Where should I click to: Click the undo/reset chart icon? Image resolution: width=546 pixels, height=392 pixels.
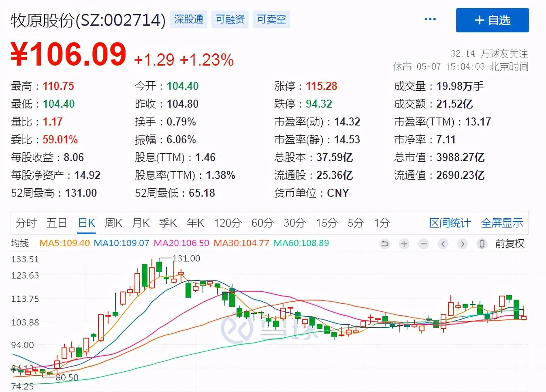click(x=385, y=244)
